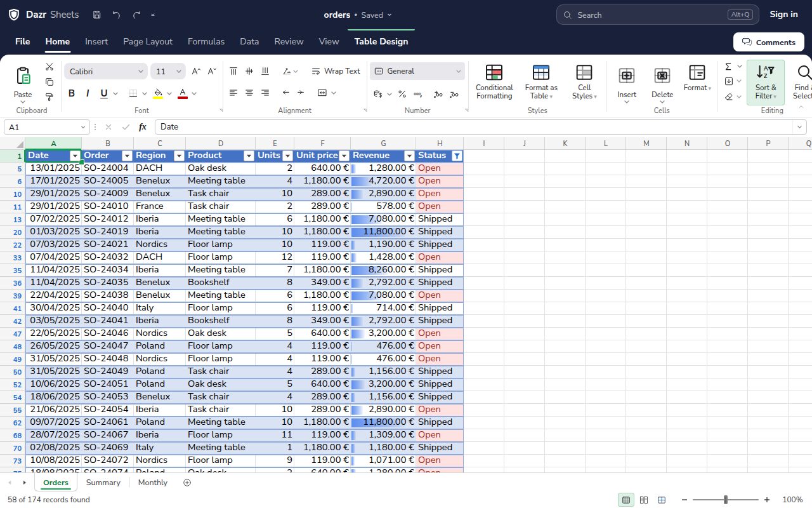This screenshot has height=508, width=812.
Task: Click the Comments button
Action: [769, 42]
